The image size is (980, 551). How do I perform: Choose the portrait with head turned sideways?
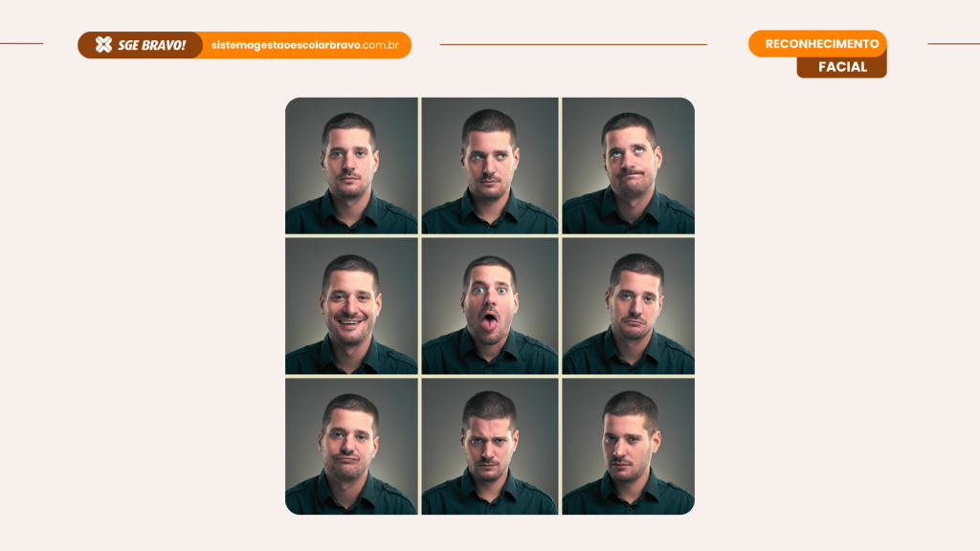click(x=628, y=446)
